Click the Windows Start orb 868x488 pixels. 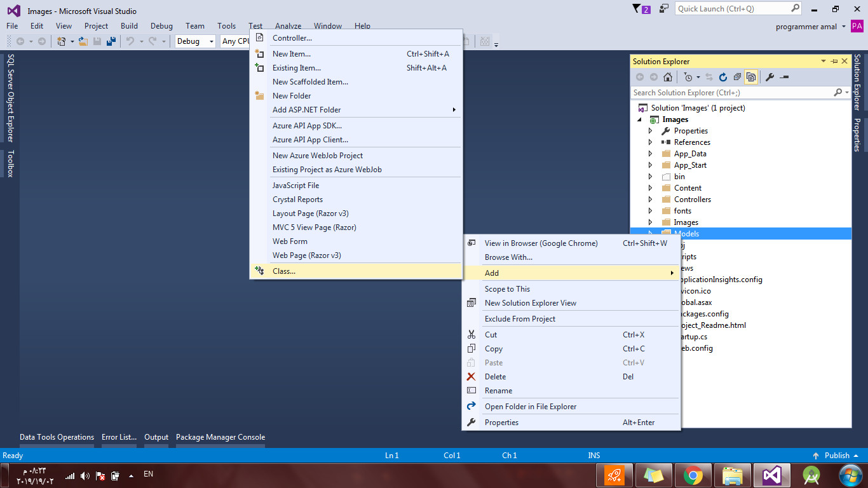click(850, 475)
